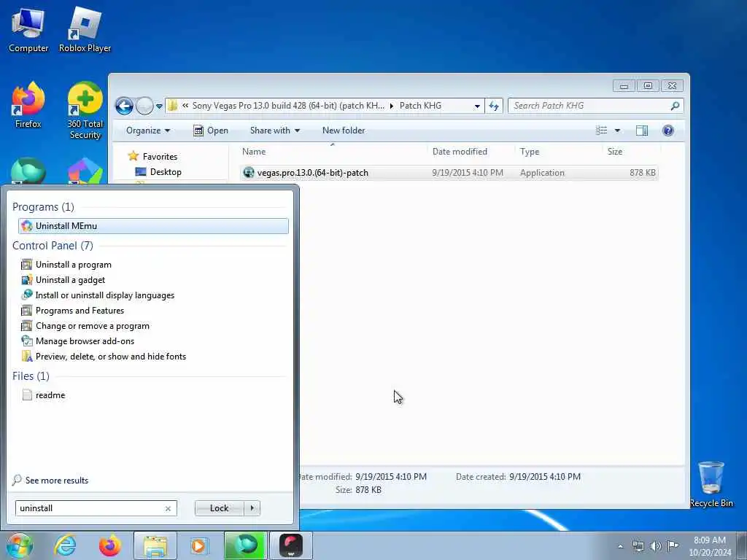Change your view icon in Explorer
Viewport: 747px width, 560px height.
click(602, 131)
